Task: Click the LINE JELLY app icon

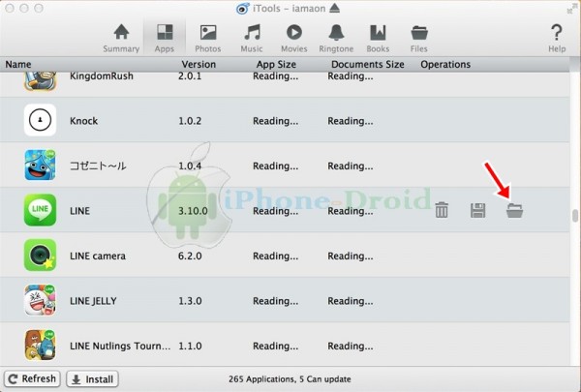Action: 40,300
